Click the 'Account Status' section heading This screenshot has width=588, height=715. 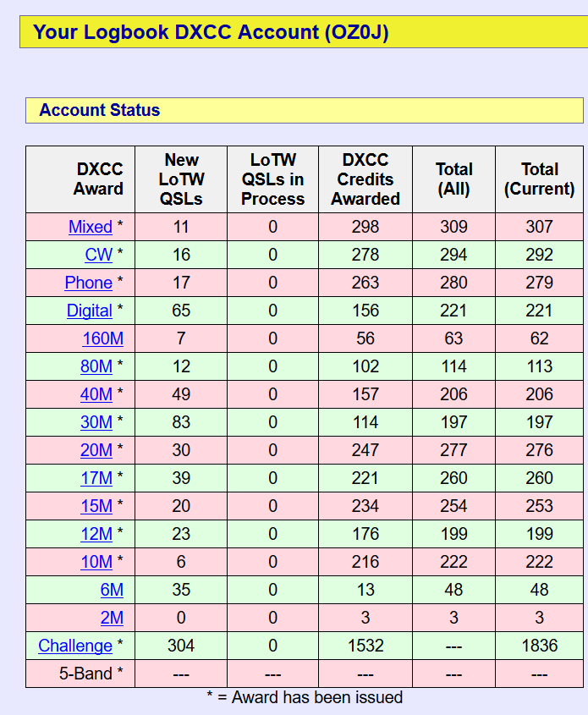[99, 110]
